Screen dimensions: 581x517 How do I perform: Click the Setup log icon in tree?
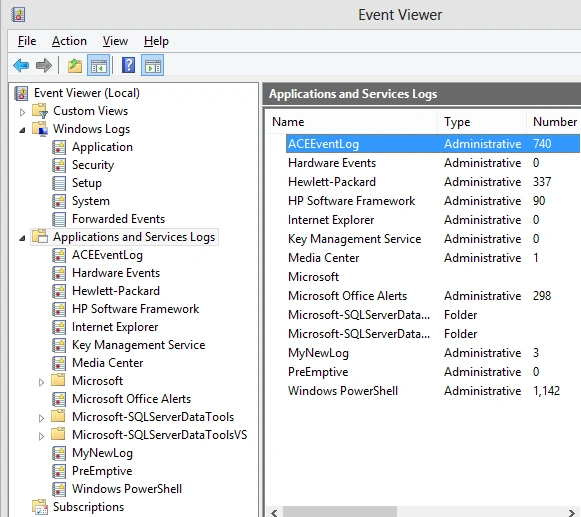point(59,183)
